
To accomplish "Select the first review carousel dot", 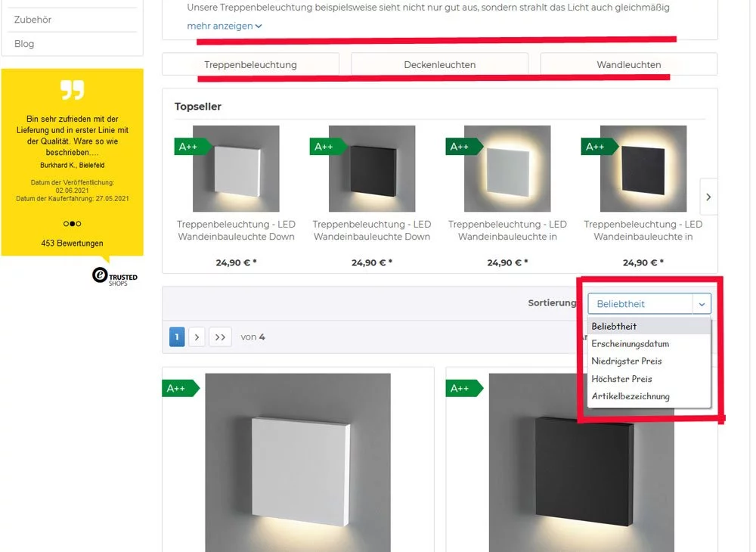I will point(66,224).
